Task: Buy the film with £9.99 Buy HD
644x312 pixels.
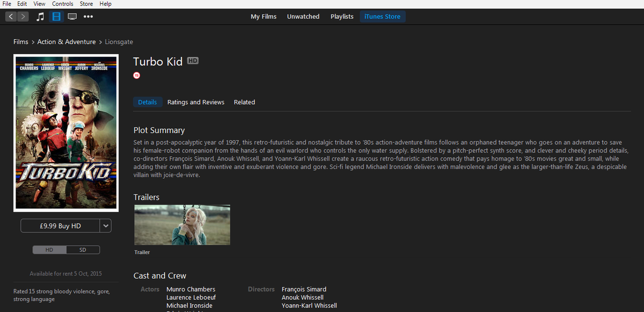Action: 60,226
